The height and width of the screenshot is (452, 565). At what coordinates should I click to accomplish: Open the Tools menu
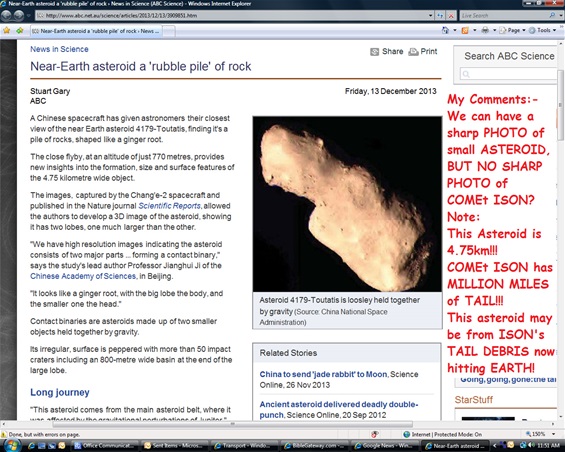coord(542,31)
